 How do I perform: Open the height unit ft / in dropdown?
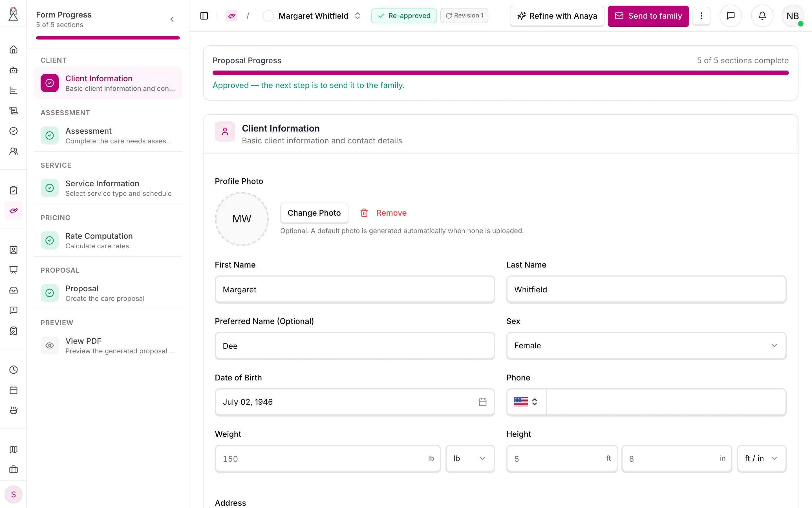[761, 459]
